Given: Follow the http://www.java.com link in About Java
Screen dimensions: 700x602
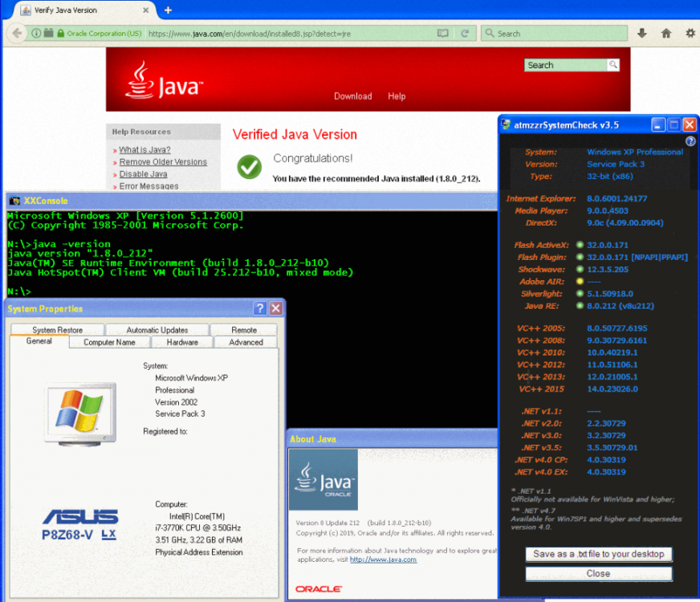Looking at the screenshot, I should coord(383,559).
